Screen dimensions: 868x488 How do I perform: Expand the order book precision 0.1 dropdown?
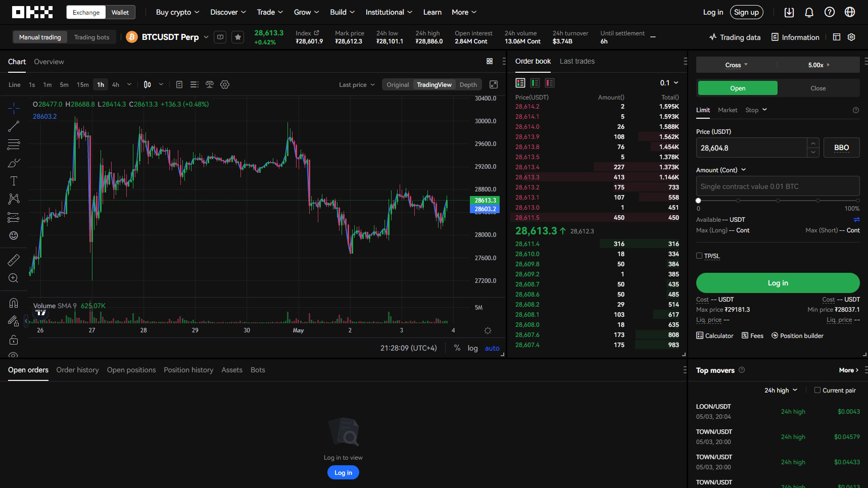click(x=669, y=82)
